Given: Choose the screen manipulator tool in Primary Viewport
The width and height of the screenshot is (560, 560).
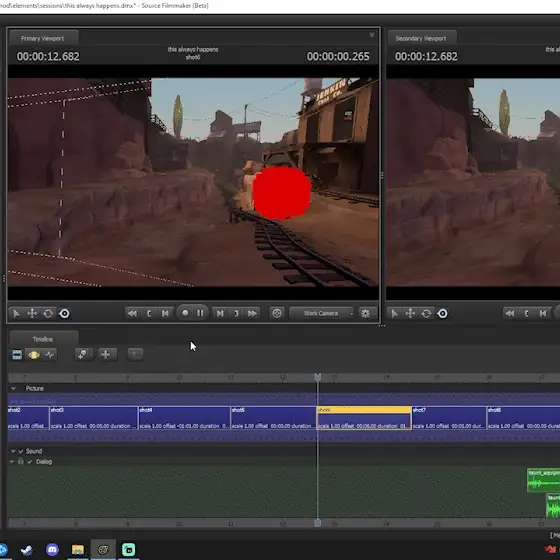Looking at the screenshot, I should coord(65,314).
